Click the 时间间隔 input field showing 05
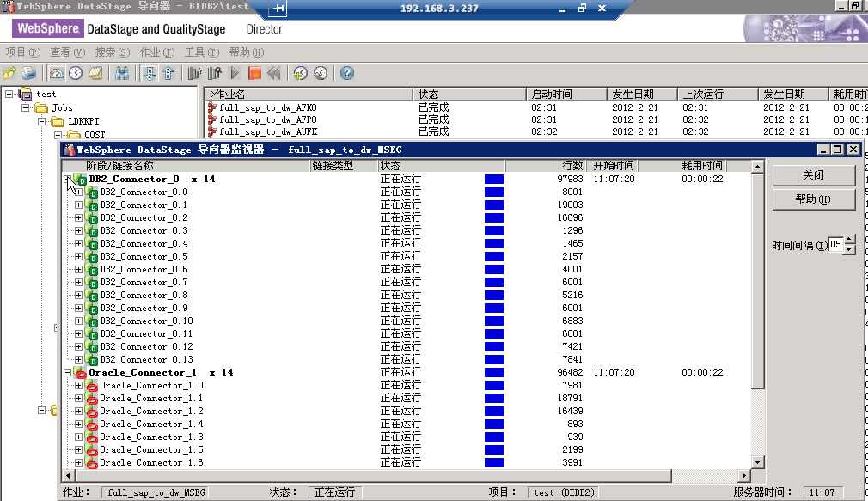Image resolution: width=868 pixels, height=501 pixels. point(835,244)
